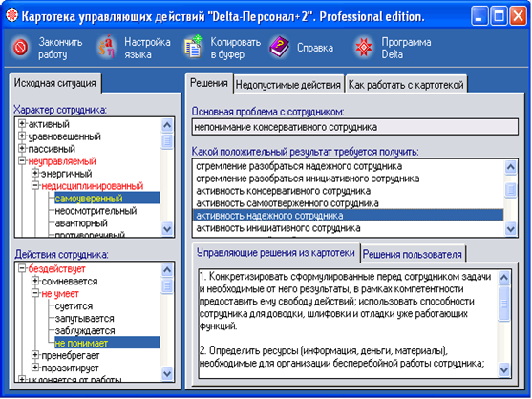Click the Основная проблема с сотрудником field

354,127
